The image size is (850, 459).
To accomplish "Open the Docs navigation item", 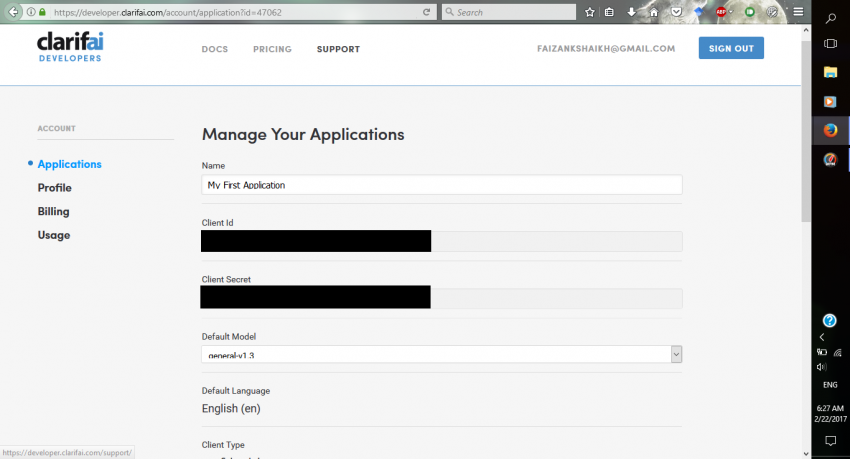I will 215,49.
